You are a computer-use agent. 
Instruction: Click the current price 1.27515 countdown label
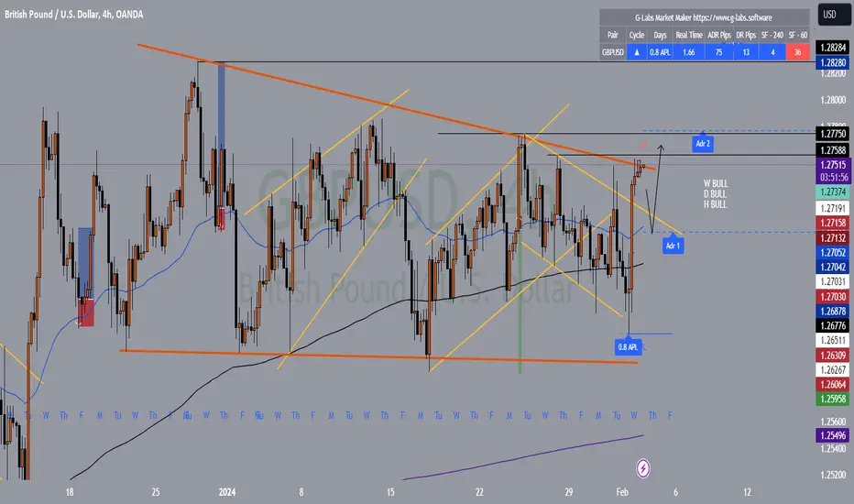832,171
